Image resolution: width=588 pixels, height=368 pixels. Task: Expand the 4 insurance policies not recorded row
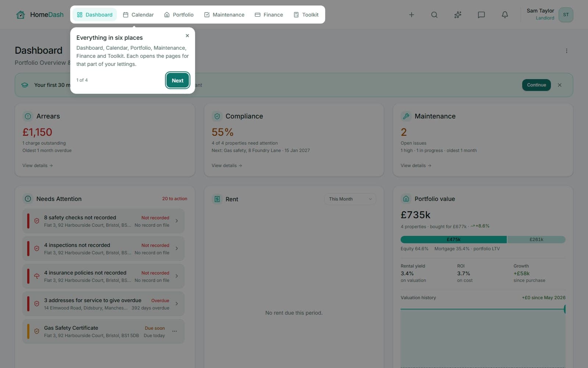(103, 276)
